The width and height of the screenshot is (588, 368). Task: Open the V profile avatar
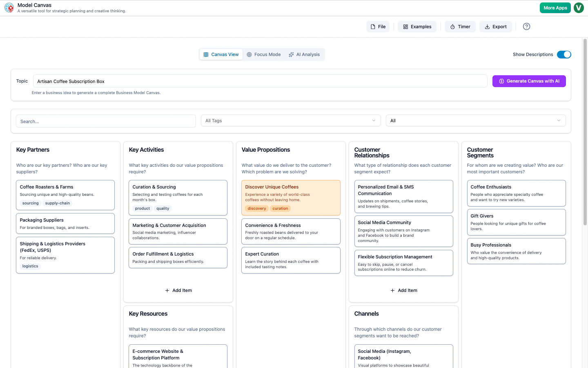pos(579,7)
